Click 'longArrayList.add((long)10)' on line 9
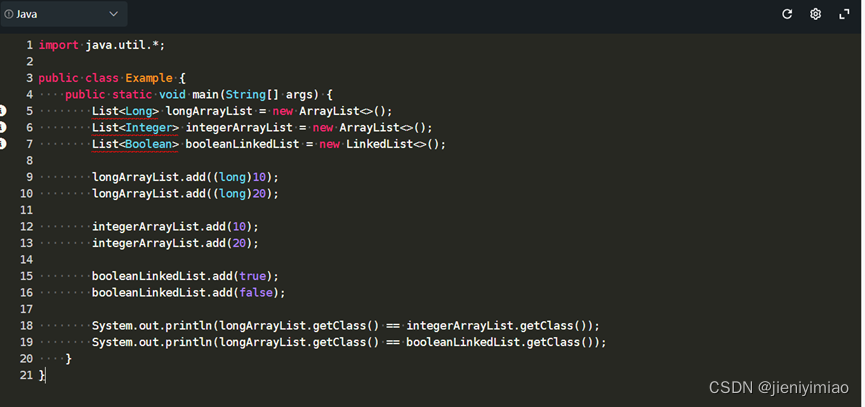865x407 pixels. pyautogui.click(x=182, y=177)
